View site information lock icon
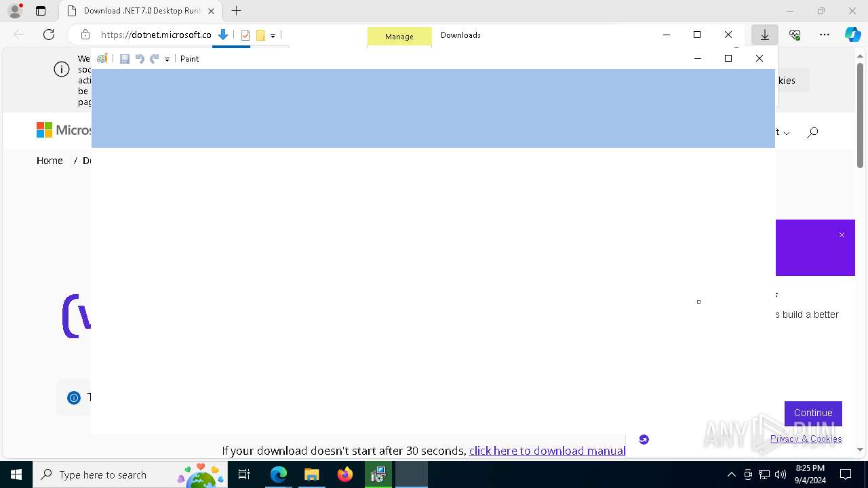This screenshot has width=868, height=488. coord(85,35)
